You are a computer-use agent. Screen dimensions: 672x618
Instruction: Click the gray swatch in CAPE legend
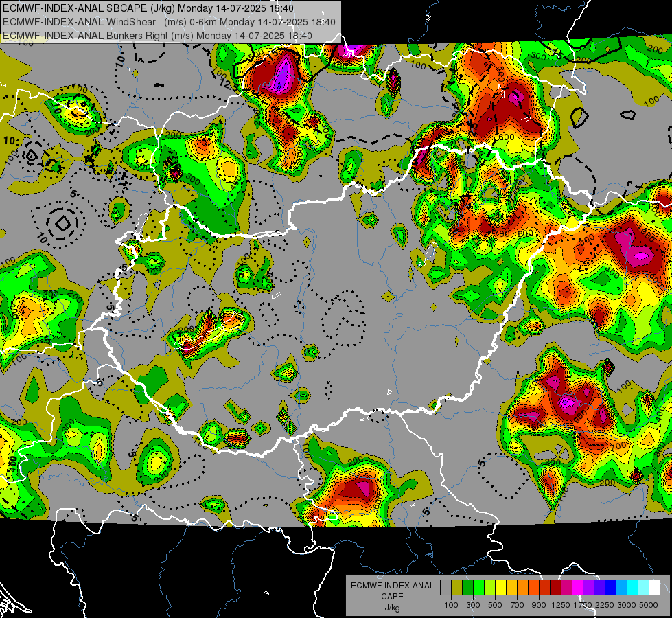[445, 588]
